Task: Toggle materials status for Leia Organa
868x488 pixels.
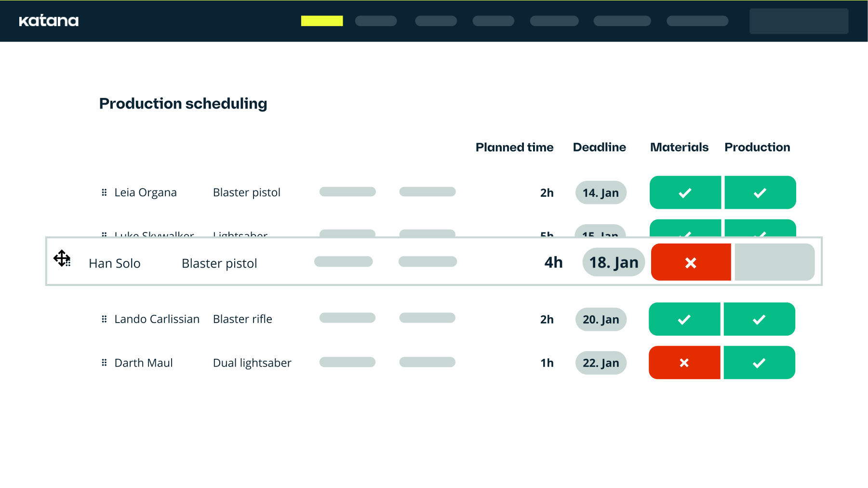Action: tap(685, 192)
